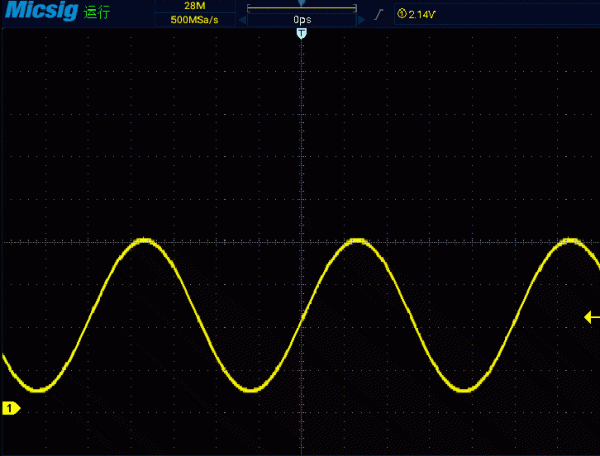Click the first yellow sine wave peak
The width and height of the screenshot is (600, 456).
click(144, 240)
